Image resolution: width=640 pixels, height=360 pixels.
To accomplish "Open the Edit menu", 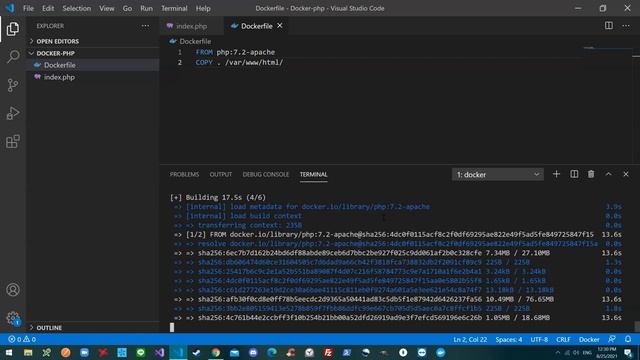I will pyautogui.click(x=48, y=8).
